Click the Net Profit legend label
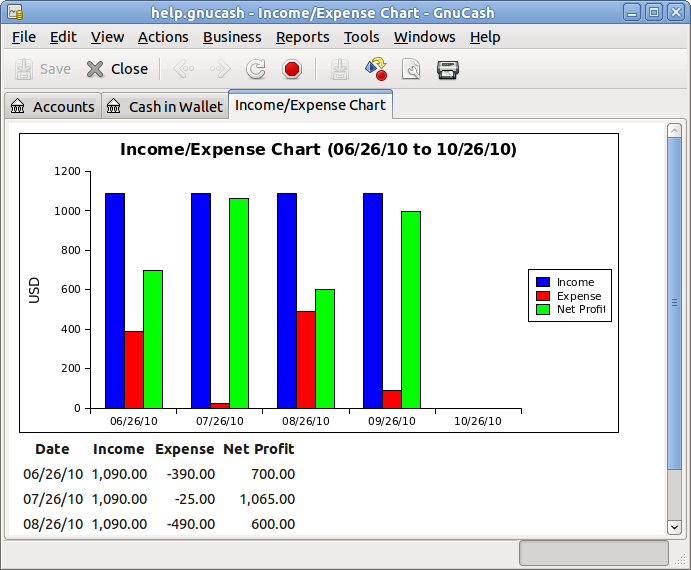The width and height of the screenshot is (691, 570). coord(581,309)
